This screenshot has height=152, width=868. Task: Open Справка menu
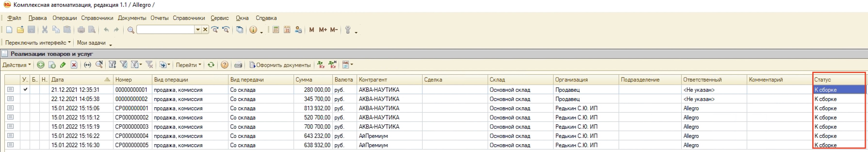pyautogui.click(x=266, y=18)
